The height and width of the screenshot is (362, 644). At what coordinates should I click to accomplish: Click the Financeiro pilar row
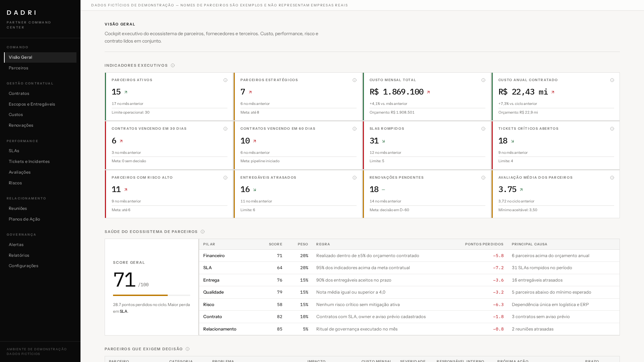point(409,256)
